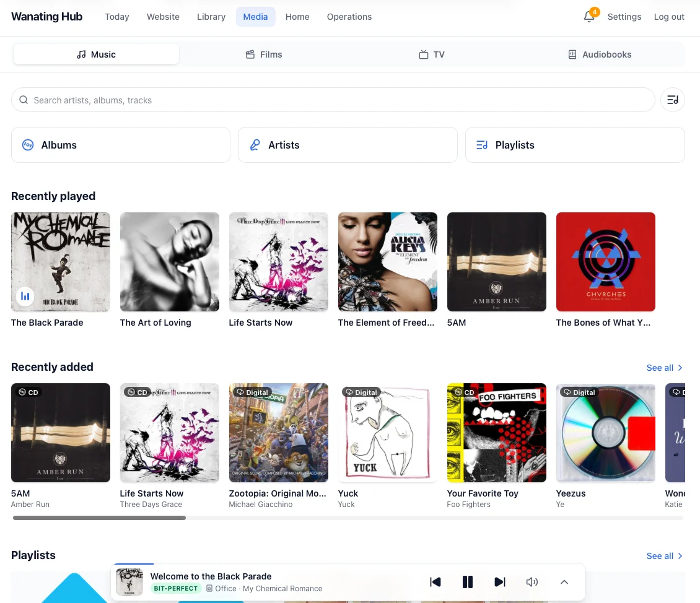
Task: Open The Bones of What You Believe cover
Action: click(x=605, y=262)
